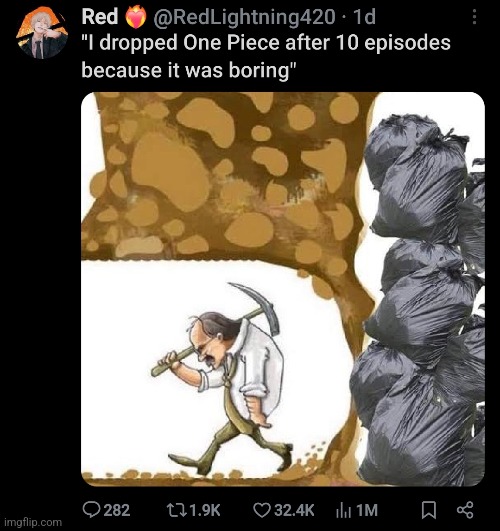Click the display name Red
This screenshot has height=531, width=500.
pos(100,16)
